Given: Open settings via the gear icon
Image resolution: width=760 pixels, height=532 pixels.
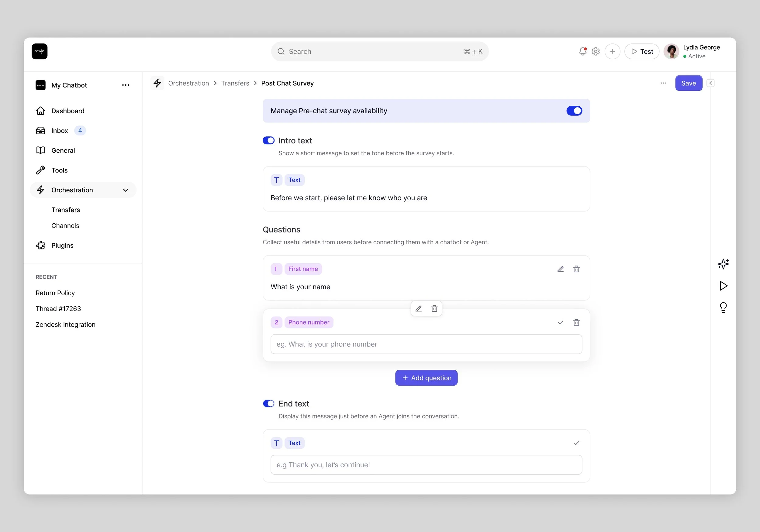Looking at the screenshot, I should (x=596, y=52).
